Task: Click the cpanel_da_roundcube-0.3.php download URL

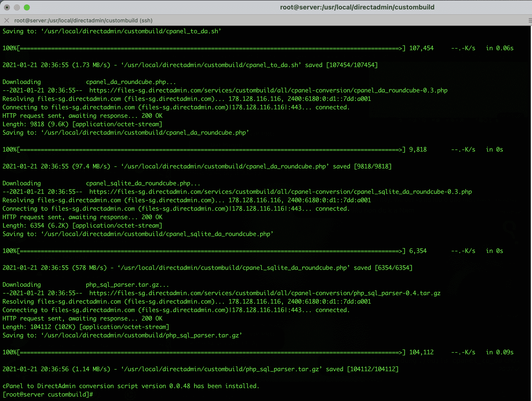Action: [268, 90]
